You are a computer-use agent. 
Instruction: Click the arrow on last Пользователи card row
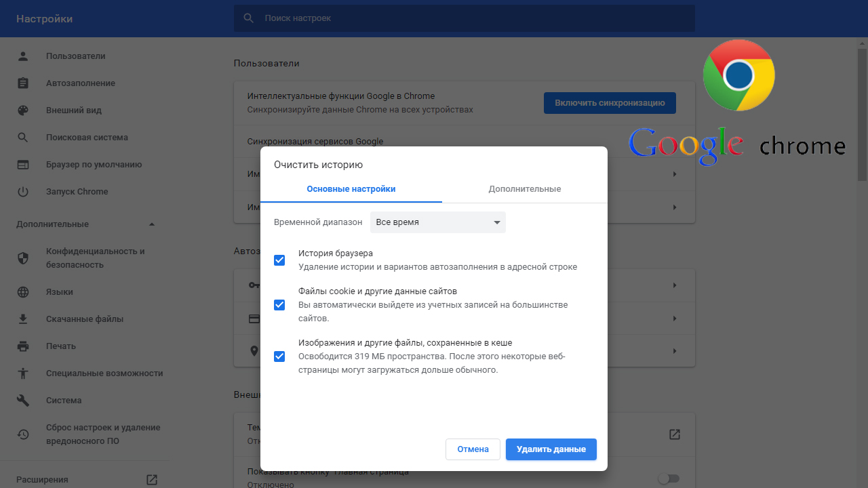675,207
